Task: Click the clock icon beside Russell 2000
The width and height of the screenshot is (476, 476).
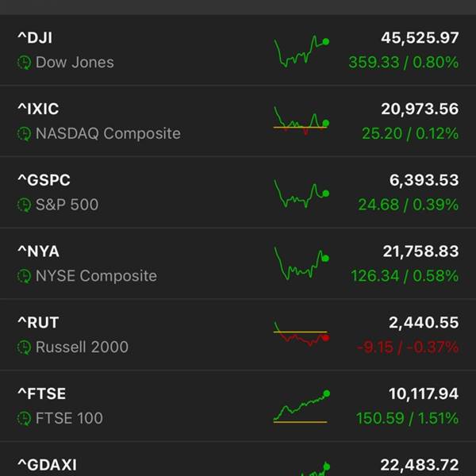Action: [x=25, y=347]
